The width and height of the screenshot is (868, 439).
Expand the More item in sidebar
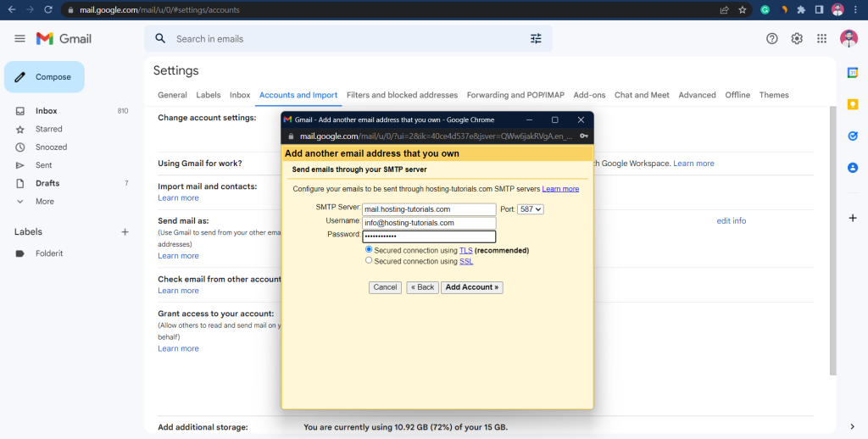[45, 202]
